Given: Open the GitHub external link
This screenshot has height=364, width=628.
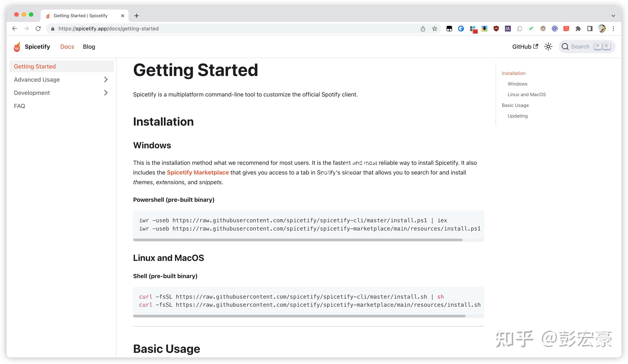Looking at the screenshot, I should [525, 47].
